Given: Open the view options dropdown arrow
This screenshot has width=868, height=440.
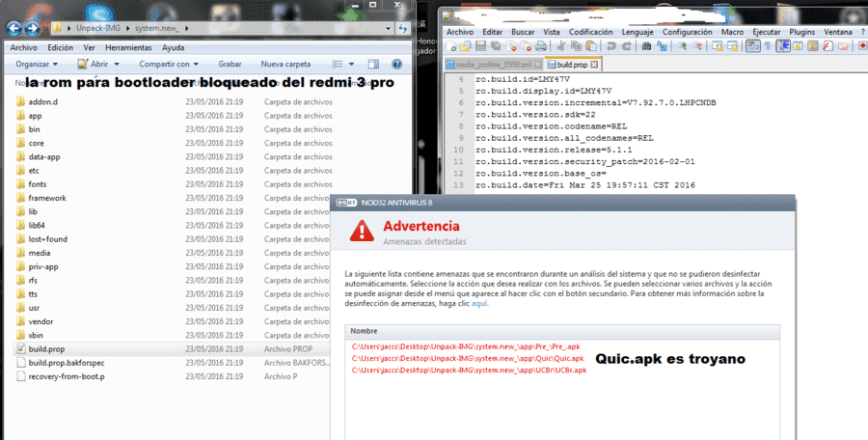Looking at the screenshot, I should tap(351, 65).
